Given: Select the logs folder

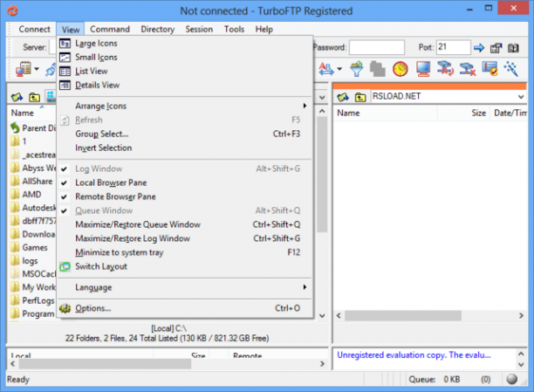Looking at the screenshot, I should (24, 261).
